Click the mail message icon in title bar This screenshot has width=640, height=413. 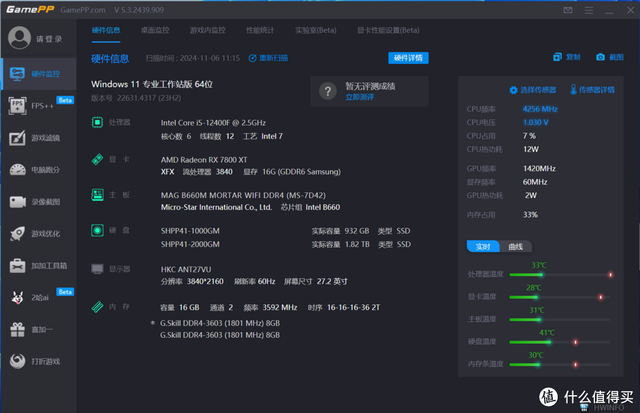point(568,10)
